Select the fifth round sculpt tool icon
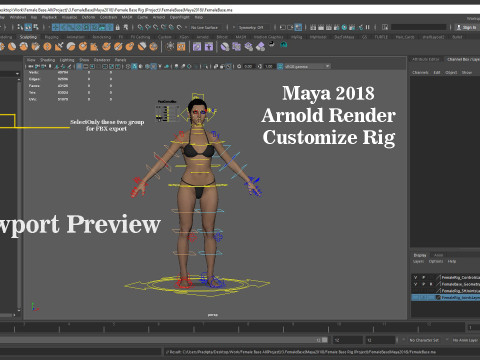The image size is (480, 360). tap(47, 46)
